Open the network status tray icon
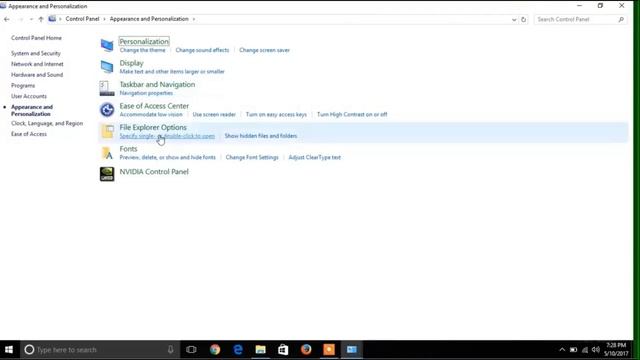This screenshot has height=360, width=640. pos(585,350)
